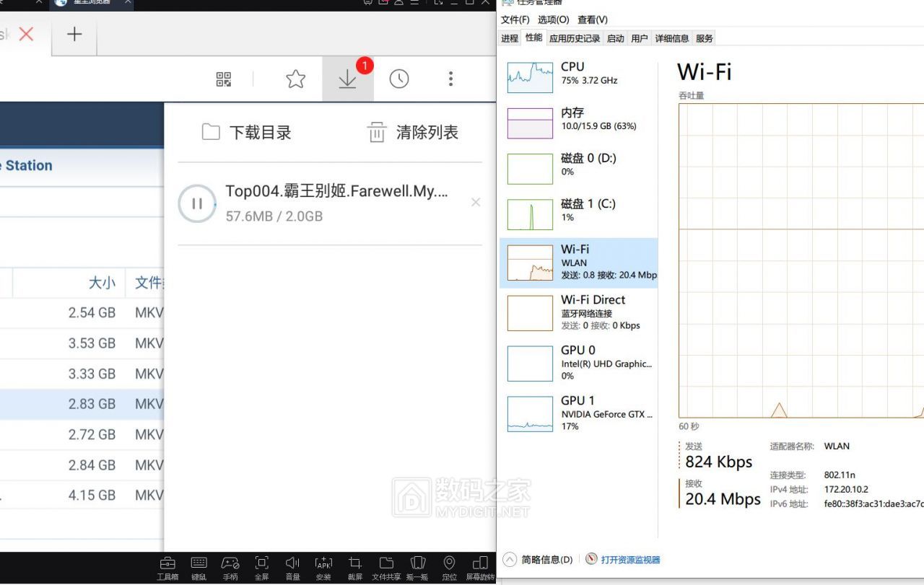Image resolution: width=924 pixels, height=585 pixels.
Task: Switch to 详细信息 tab
Action: (672, 38)
